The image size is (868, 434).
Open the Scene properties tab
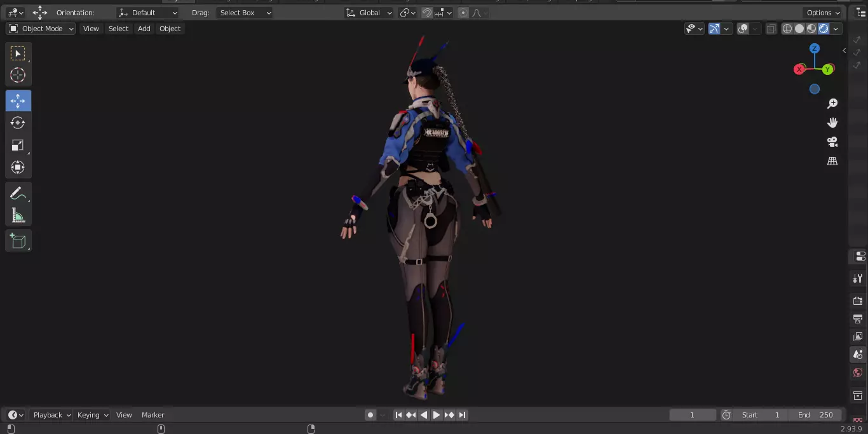pyautogui.click(x=858, y=355)
